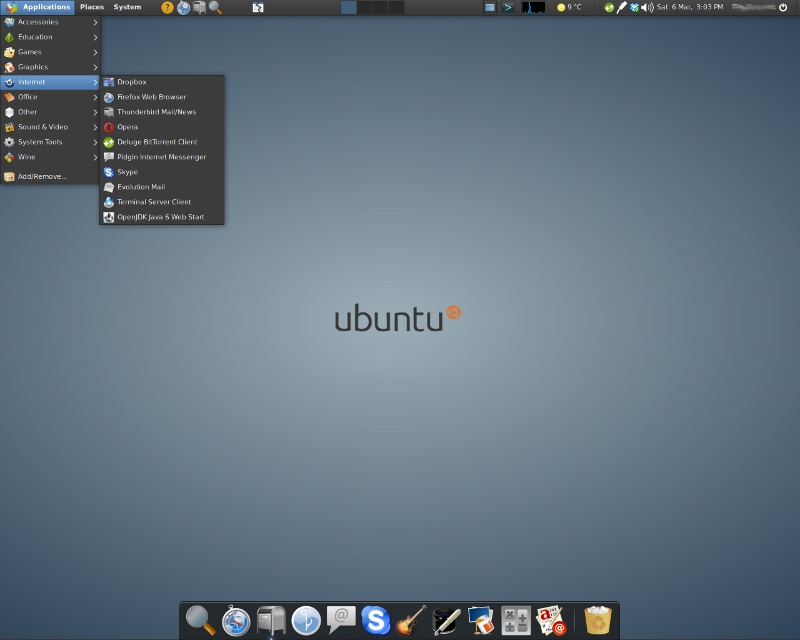Switch to the second workspace
Screen dimensions: 800x640
365,8
